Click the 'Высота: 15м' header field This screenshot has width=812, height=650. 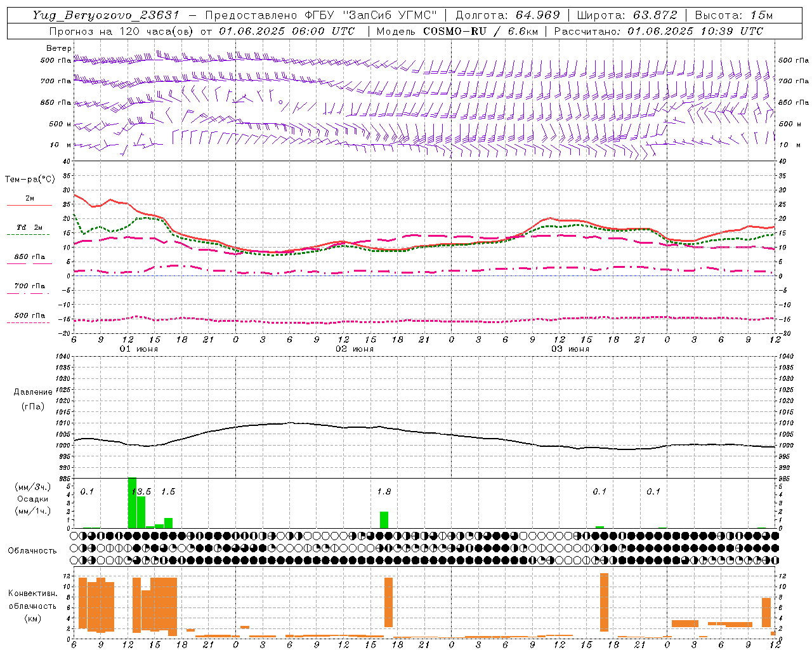click(x=734, y=15)
